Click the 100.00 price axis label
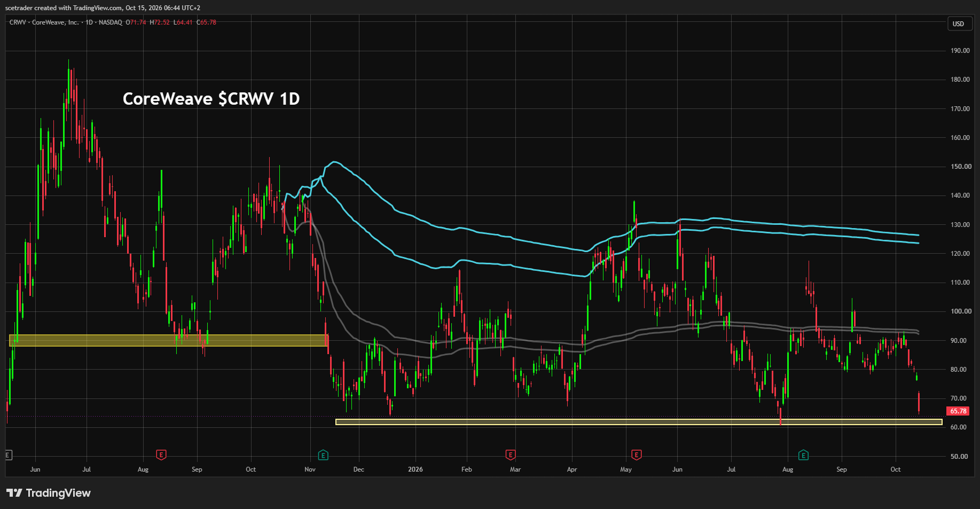The image size is (980, 509). pos(960,311)
